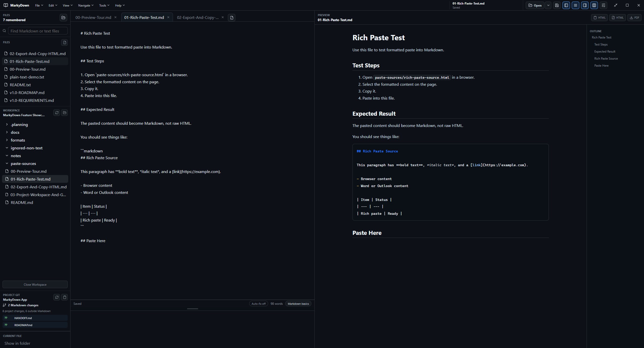Export using the file-code HTML button
Screen dimensions: 644x348
617,18
